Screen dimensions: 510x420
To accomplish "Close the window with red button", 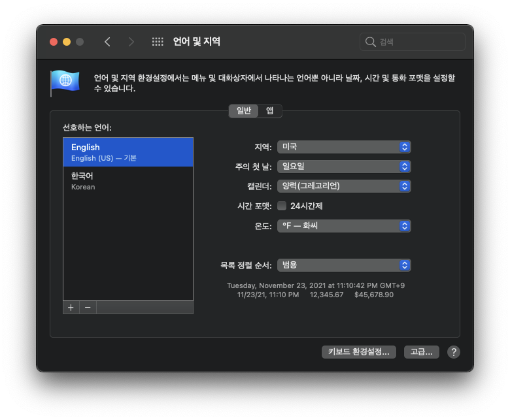I will pyautogui.click(x=54, y=42).
